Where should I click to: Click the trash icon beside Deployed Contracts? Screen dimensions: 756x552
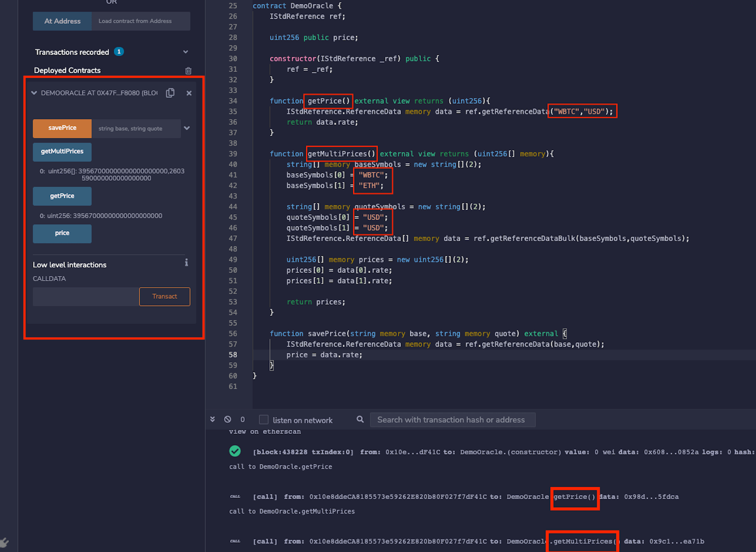tap(188, 71)
